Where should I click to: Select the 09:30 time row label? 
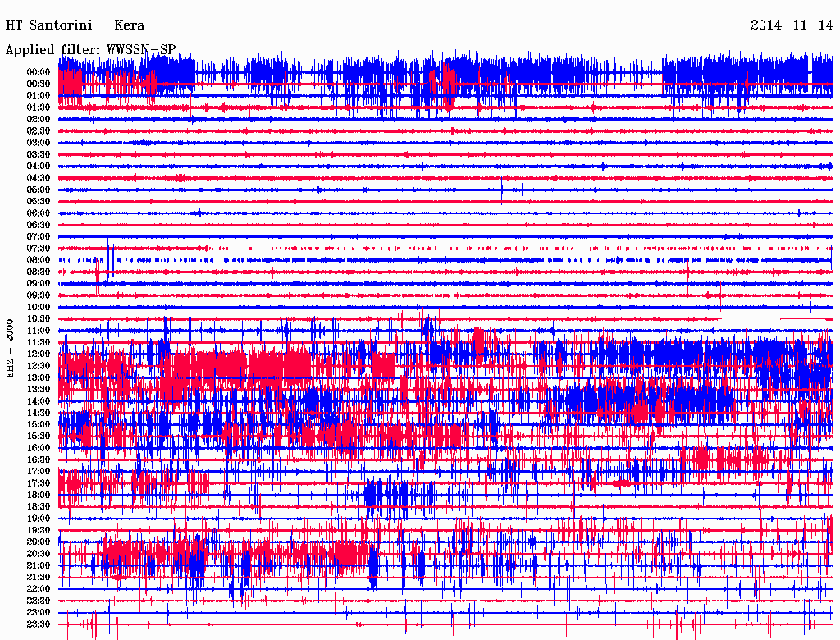39,295
